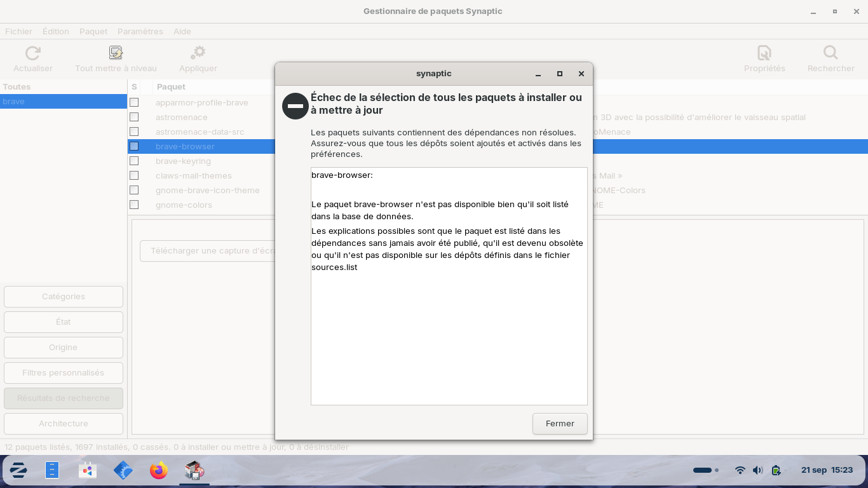Viewport: 868px width, 488px height.
Task: Open package Propriétés from the toolbar
Action: [764, 53]
